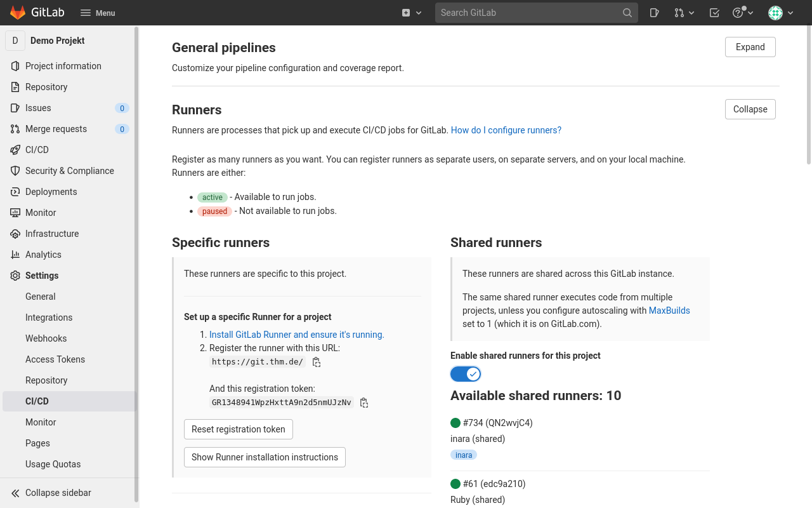The height and width of the screenshot is (508, 812).
Task: Copy the registration token
Action: pos(364,403)
